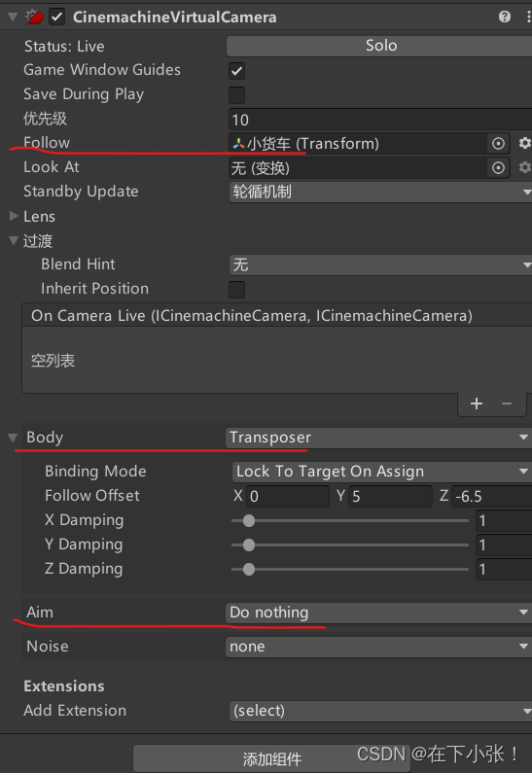The height and width of the screenshot is (773, 532).
Task: Click the Follow Offset Y field
Action: point(391,497)
